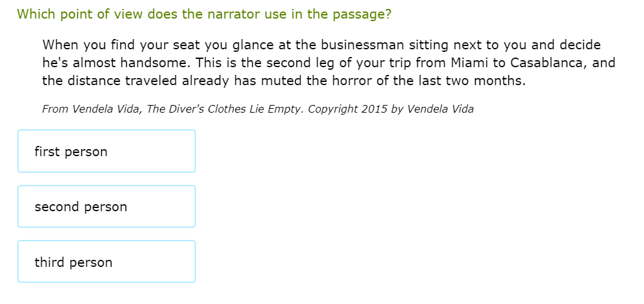Click the green question heading text
Image resolution: width=644 pixels, height=304 pixels.
(x=204, y=14)
